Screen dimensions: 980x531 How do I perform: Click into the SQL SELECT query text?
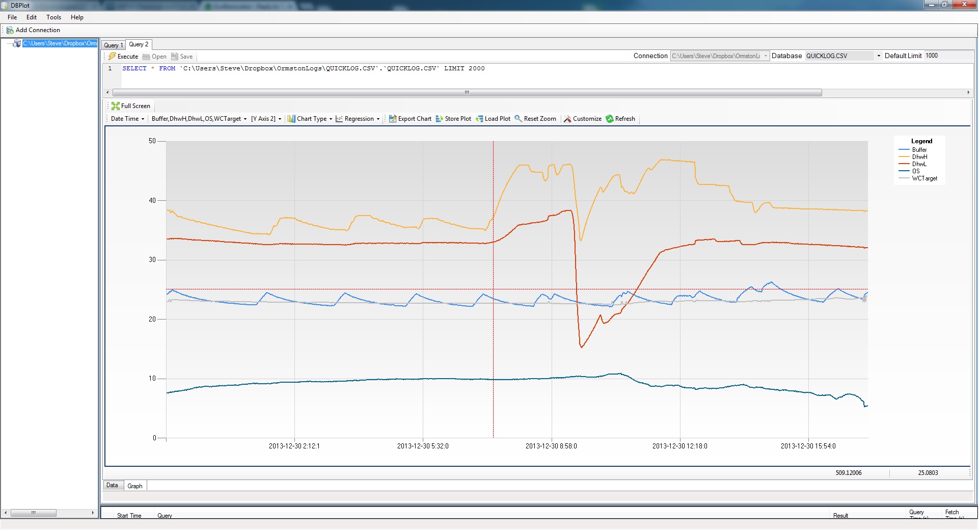(x=303, y=68)
